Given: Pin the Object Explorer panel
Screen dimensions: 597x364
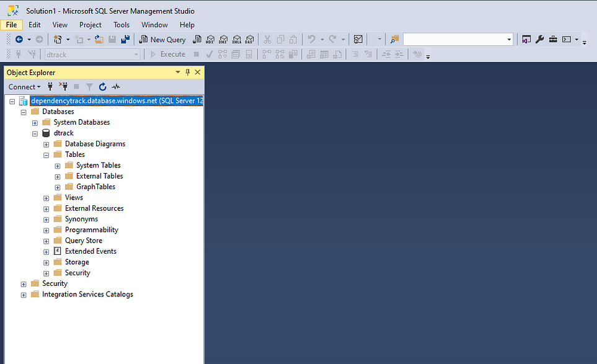Looking at the screenshot, I should point(188,72).
